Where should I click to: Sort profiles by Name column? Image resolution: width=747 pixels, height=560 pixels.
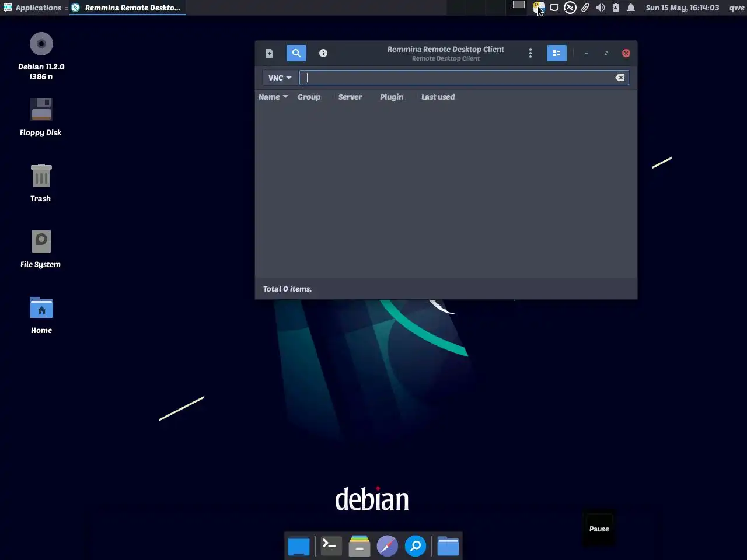[273, 97]
